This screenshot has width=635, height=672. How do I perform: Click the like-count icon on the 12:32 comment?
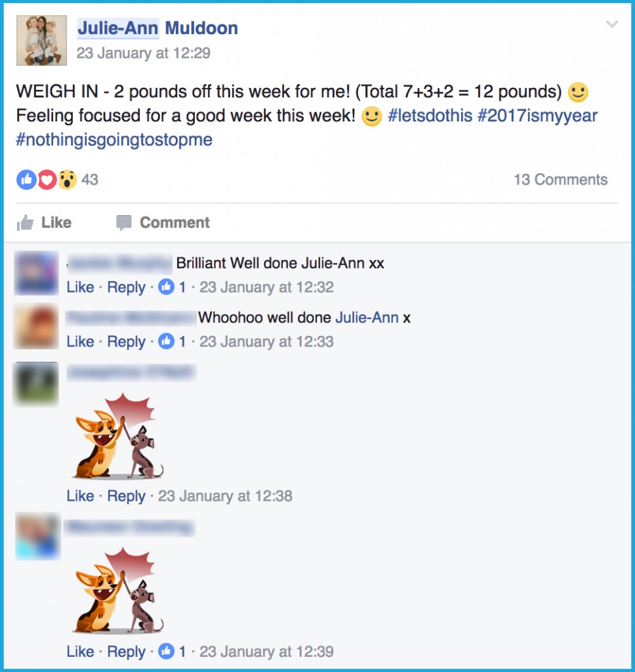point(166,287)
